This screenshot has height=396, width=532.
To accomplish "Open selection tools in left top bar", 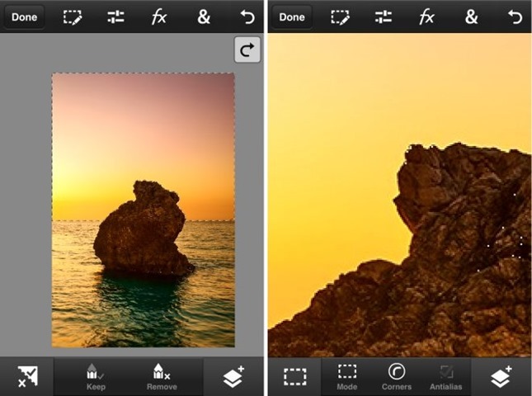I will tap(73, 16).
